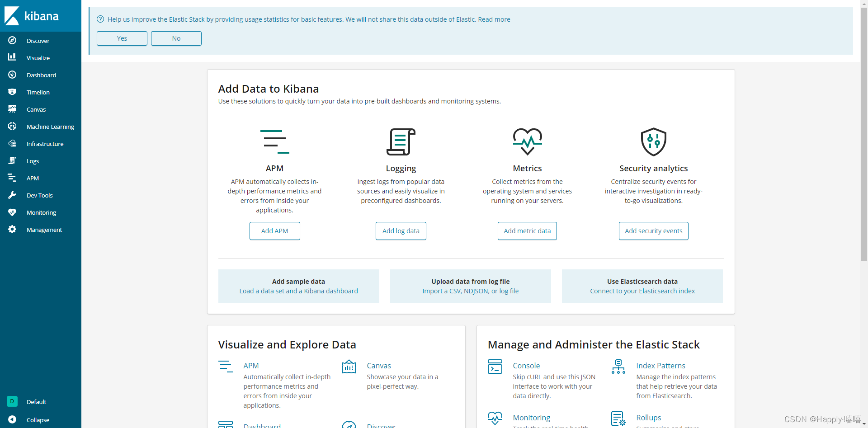868x428 pixels.
Task: Open Discover from the sidebar menu
Action: [x=38, y=41]
